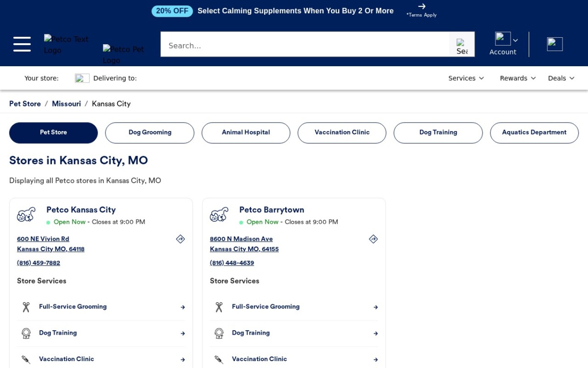Expand the Account chevron menu

pos(515,40)
